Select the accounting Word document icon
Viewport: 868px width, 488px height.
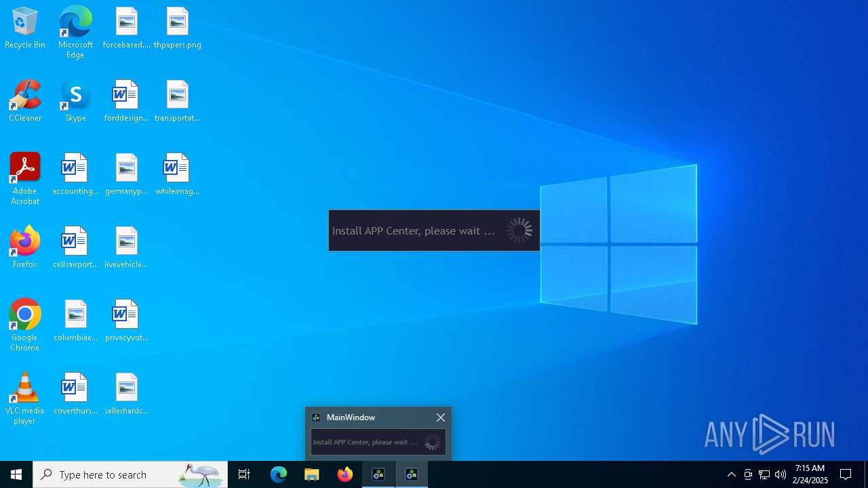75,174
